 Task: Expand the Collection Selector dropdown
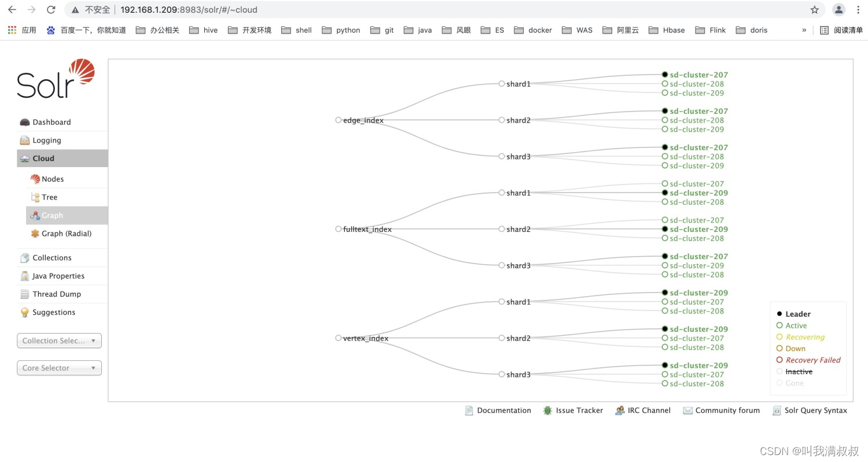pyautogui.click(x=59, y=341)
